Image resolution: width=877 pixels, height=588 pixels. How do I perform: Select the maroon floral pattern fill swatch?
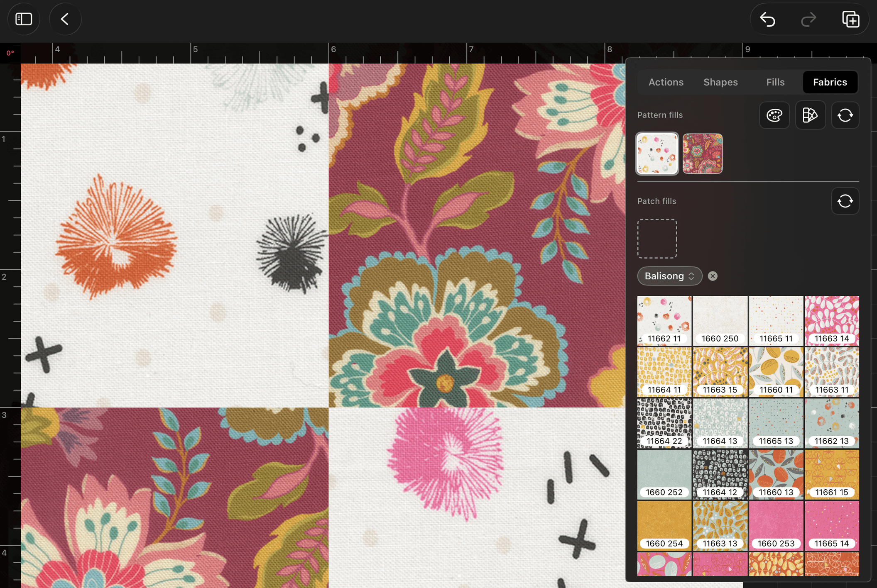[x=703, y=154]
